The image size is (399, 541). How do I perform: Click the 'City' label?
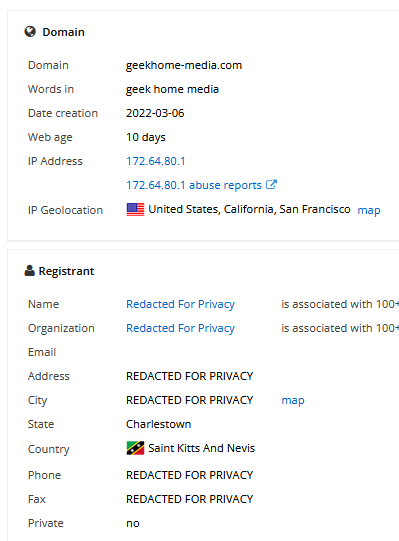coord(37,401)
